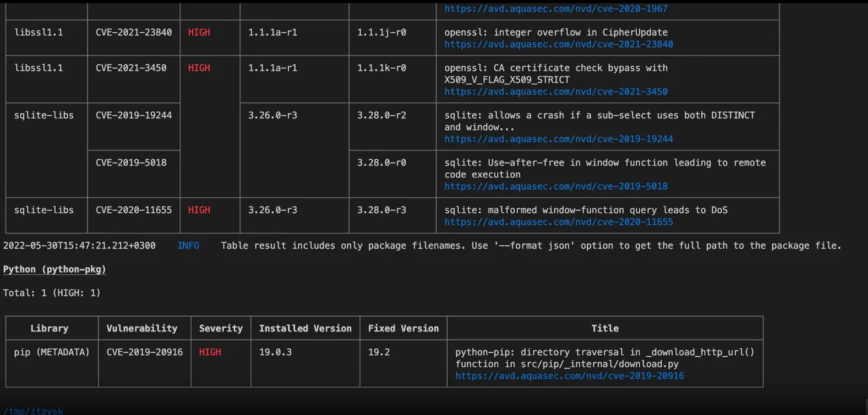
Task: Click the 1.1.1k-r0 fixed version cell
Action: click(381, 68)
